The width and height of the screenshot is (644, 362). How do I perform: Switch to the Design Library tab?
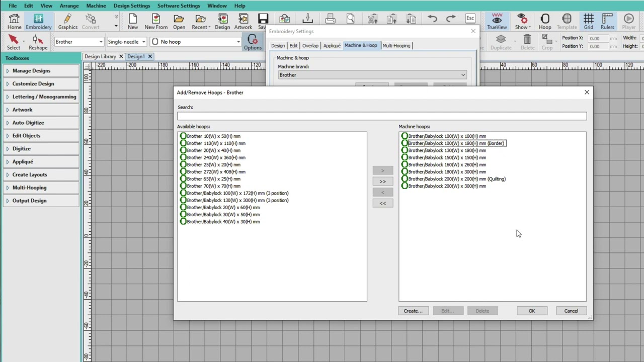[x=100, y=56]
